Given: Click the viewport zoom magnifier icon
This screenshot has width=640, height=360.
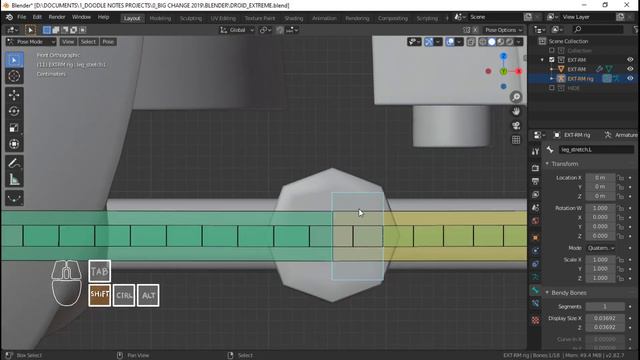Looking at the screenshot, I should [516, 97].
